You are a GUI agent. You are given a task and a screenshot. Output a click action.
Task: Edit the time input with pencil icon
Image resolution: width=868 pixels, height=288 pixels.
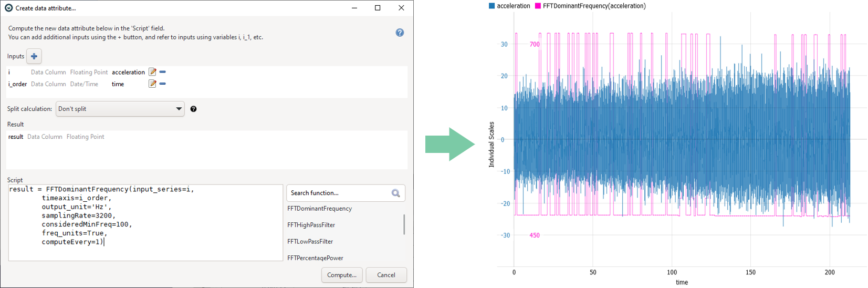152,84
